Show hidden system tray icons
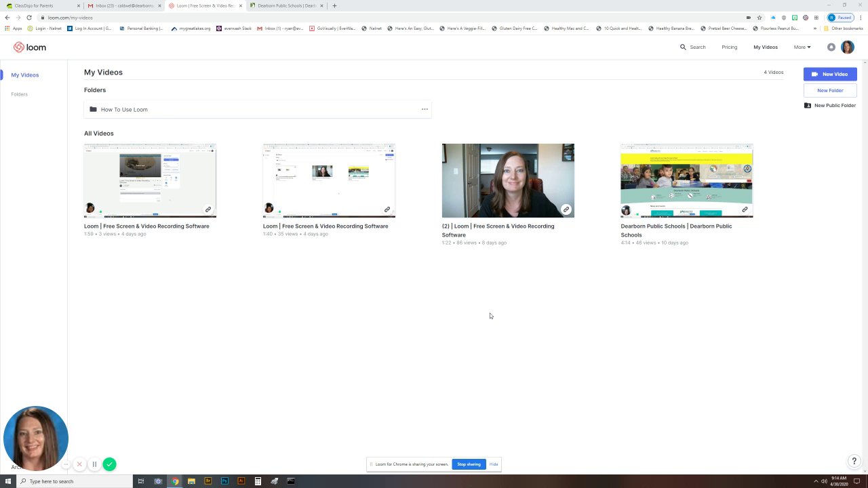868x488 pixels. [x=816, y=481]
